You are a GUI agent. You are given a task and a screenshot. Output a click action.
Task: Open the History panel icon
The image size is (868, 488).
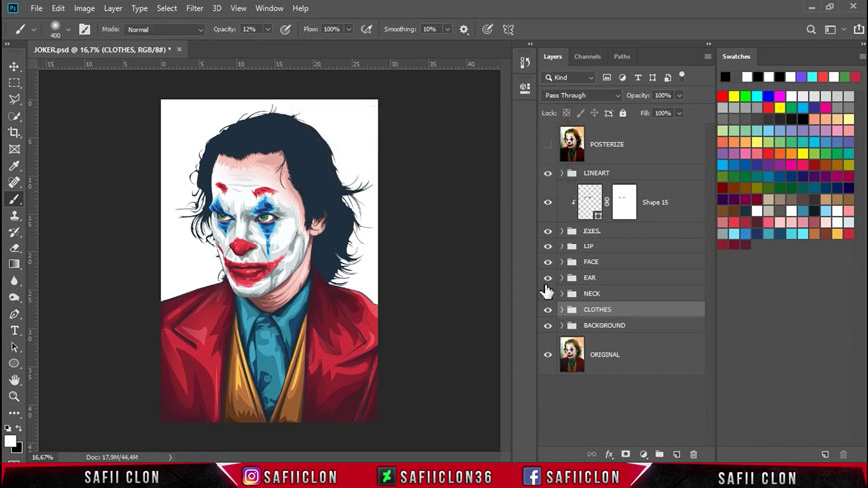coord(525,63)
